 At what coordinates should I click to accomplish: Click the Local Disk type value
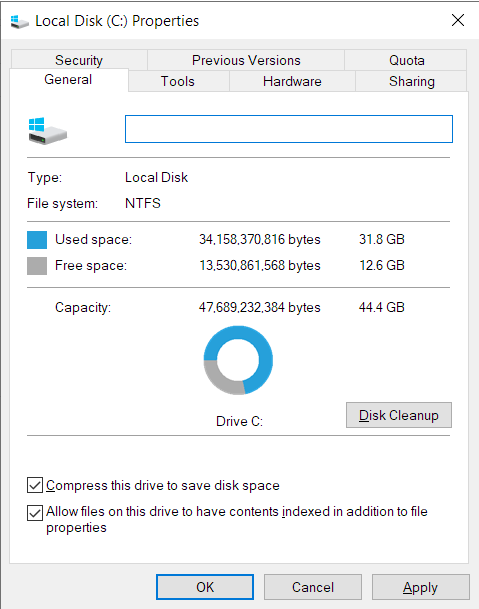[157, 177]
